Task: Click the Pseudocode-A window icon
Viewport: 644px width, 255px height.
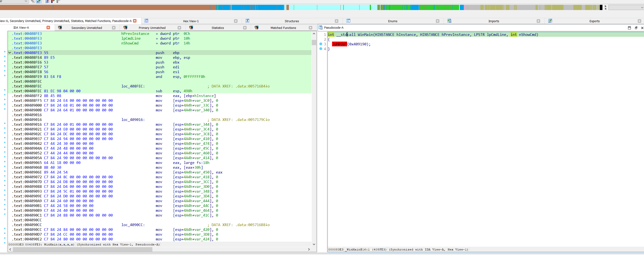Action: (x=321, y=28)
